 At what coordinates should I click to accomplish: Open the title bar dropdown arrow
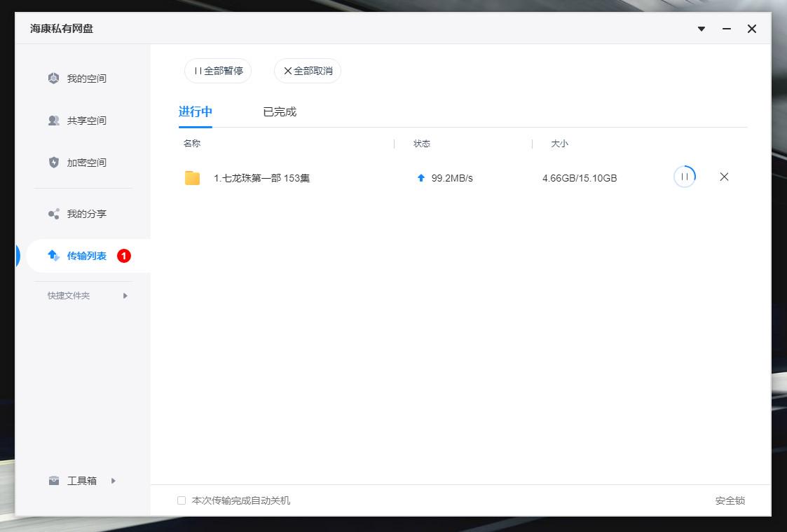pyautogui.click(x=701, y=29)
